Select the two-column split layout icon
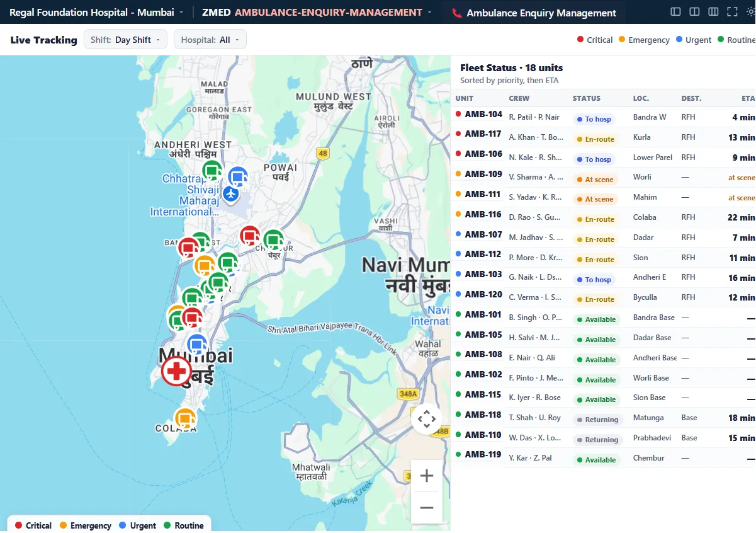The height and width of the screenshot is (533, 756). [x=694, y=12]
